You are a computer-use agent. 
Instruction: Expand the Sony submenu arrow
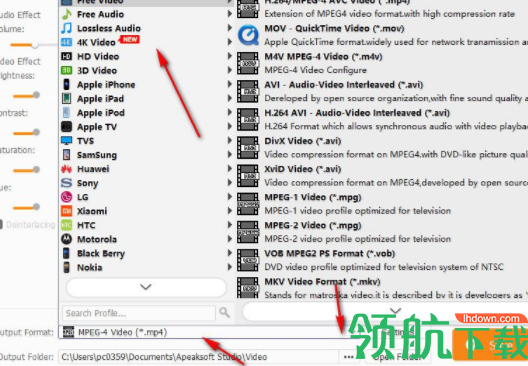click(x=230, y=183)
